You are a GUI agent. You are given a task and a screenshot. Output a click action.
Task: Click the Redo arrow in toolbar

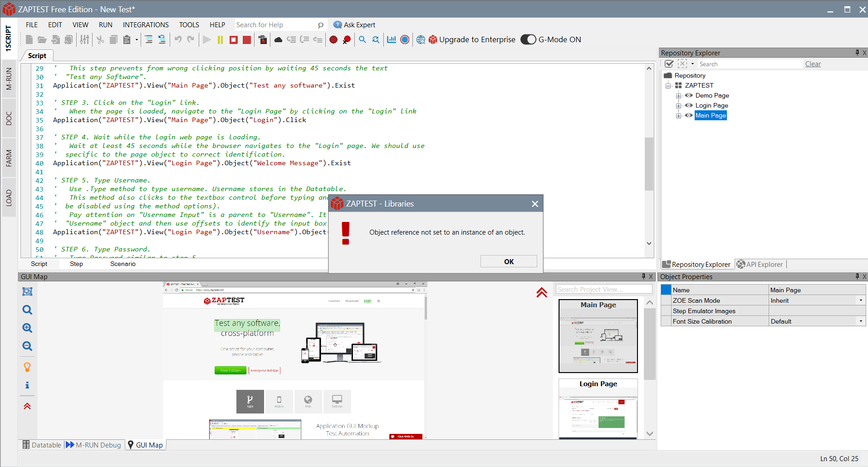191,39
